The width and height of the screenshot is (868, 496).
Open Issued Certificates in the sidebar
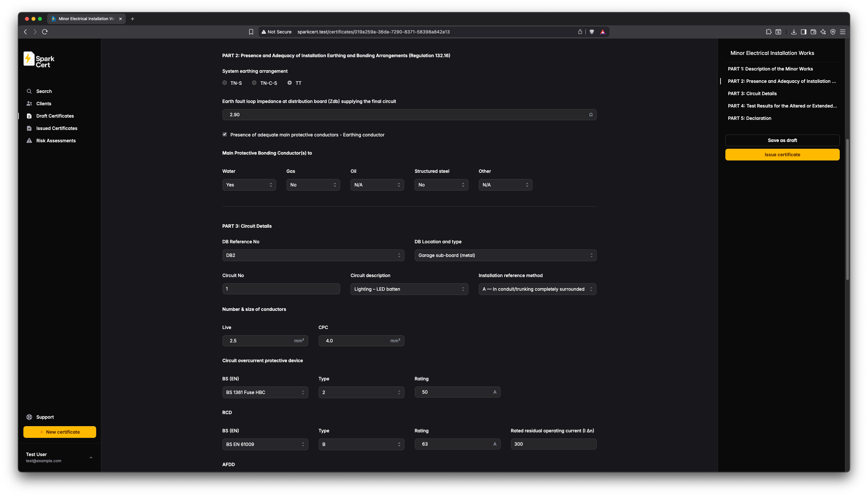[x=57, y=128]
